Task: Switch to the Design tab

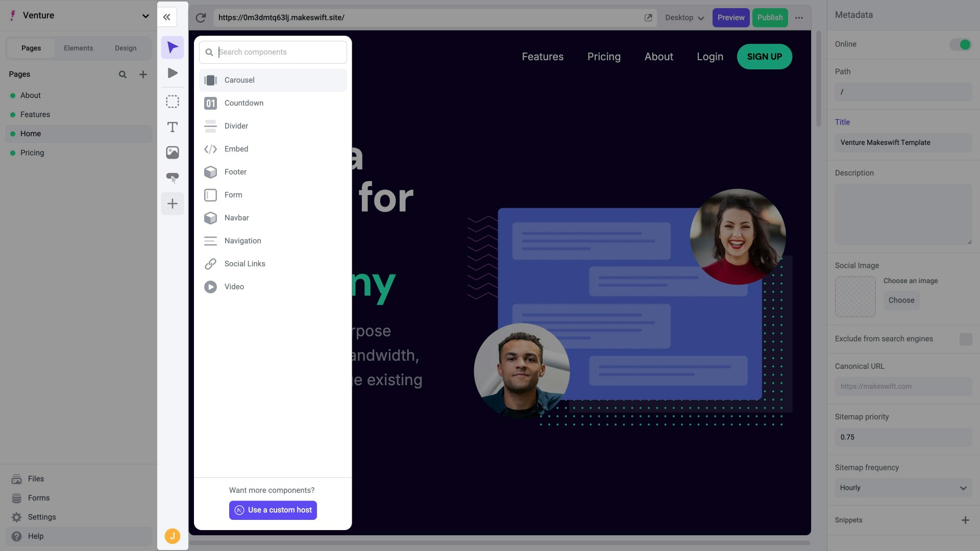Action: click(126, 47)
